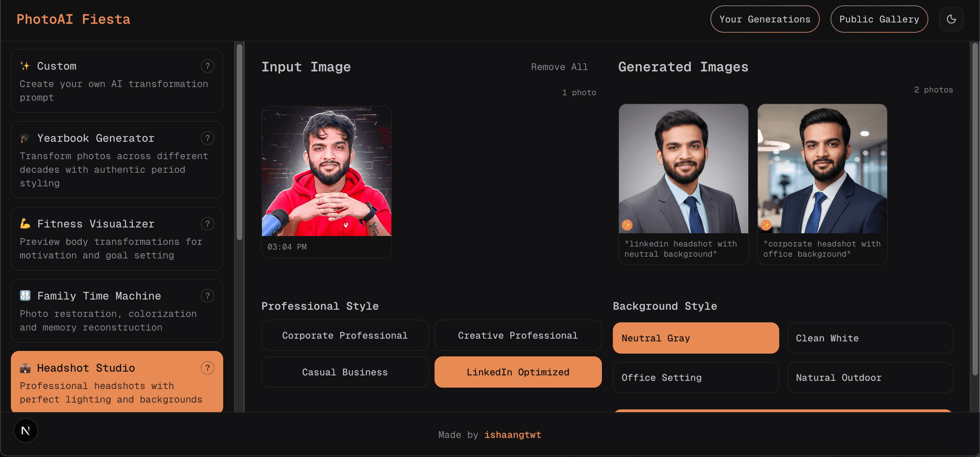Select the Natural Outdoor background
980x457 pixels.
pos(870,377)
